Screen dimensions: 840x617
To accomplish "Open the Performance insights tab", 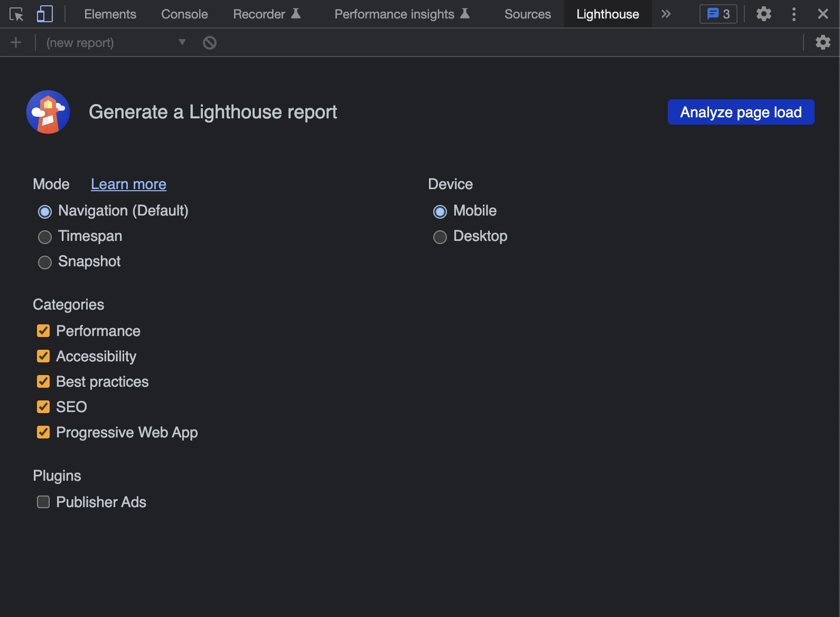I will [402, 14].
